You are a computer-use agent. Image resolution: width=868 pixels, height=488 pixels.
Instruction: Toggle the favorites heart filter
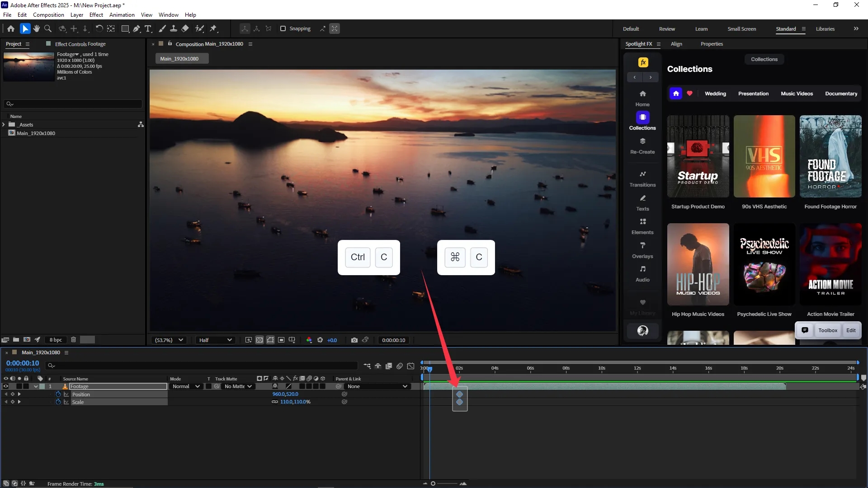click(689, 94)
